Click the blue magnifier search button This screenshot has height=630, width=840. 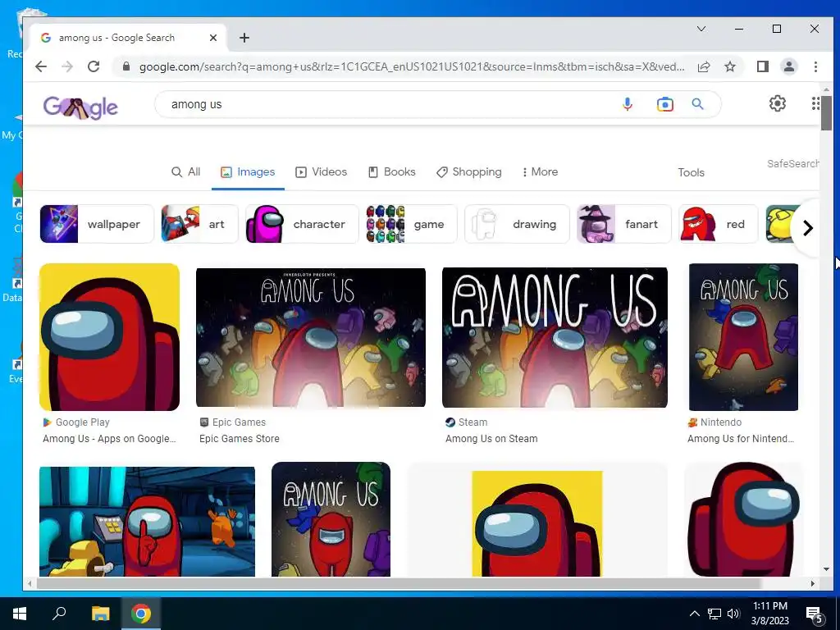(697, 104)
